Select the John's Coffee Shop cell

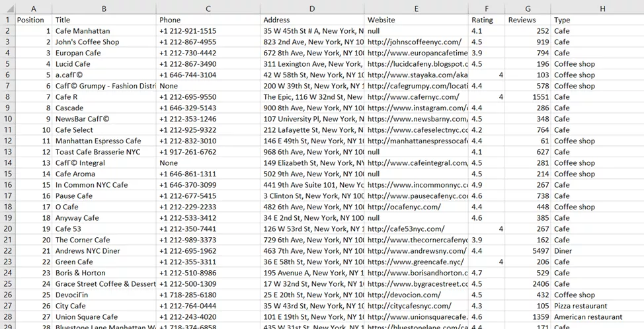[104, 42]
